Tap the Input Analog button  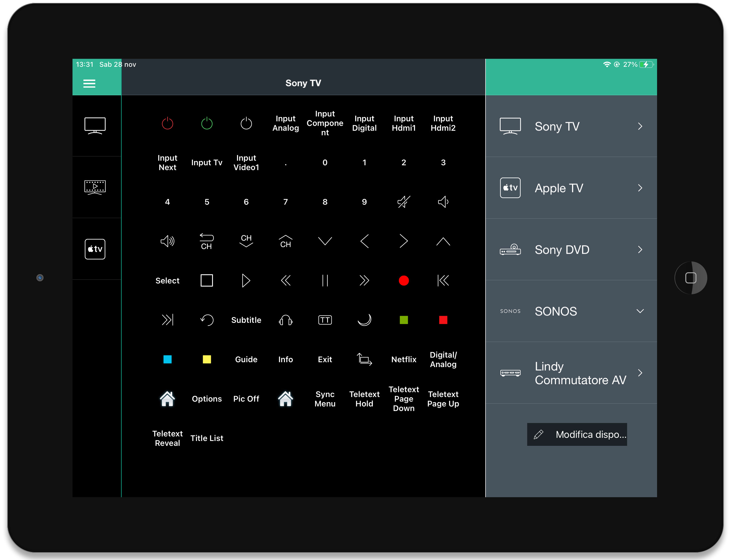(285, 123)
